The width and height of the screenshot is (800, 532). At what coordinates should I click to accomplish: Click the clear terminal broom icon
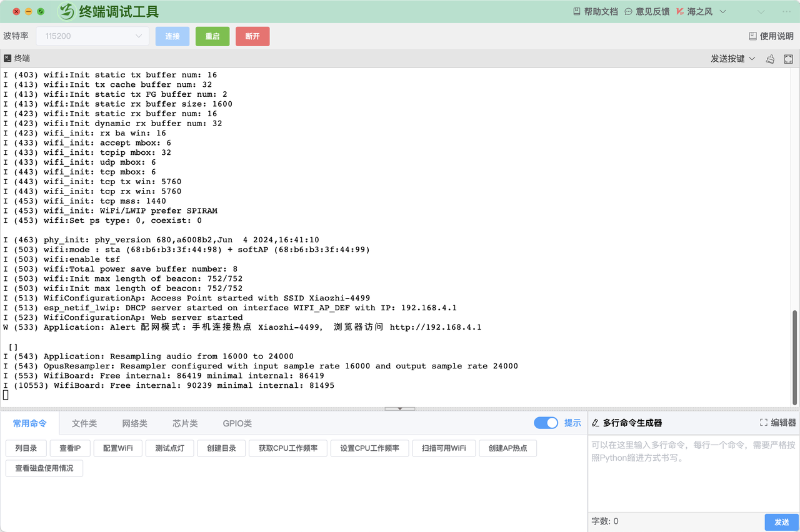coord(771,59)
